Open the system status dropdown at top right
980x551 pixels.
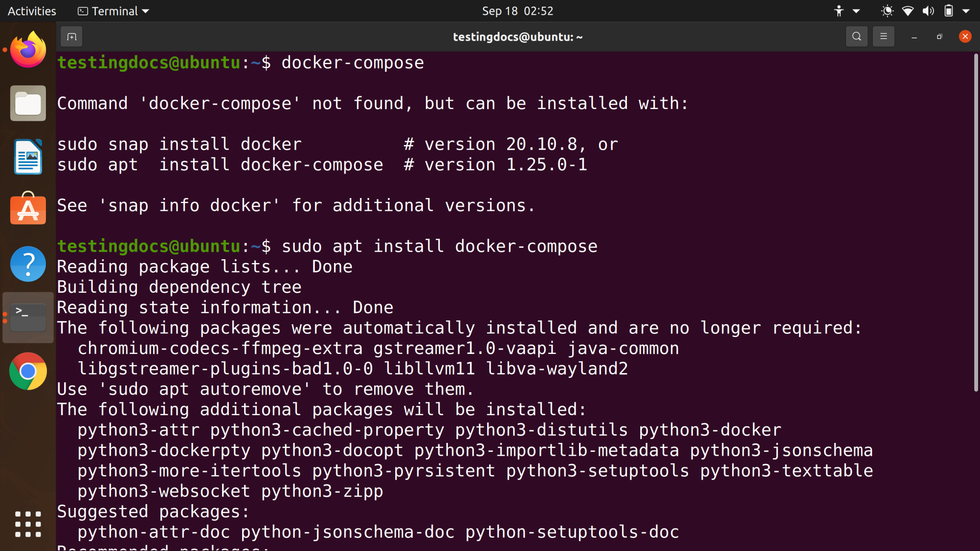pos(967,11)
